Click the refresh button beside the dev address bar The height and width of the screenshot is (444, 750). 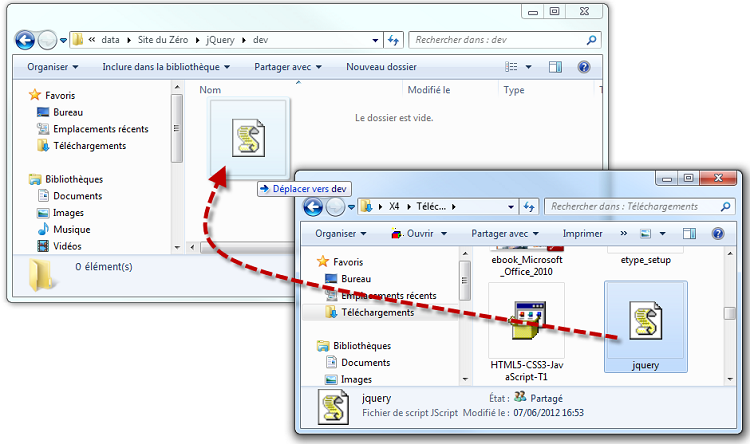point(392,40)
